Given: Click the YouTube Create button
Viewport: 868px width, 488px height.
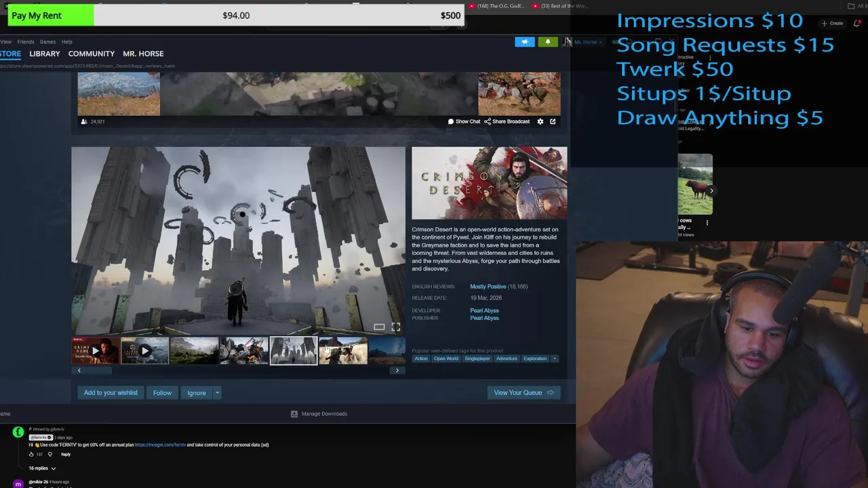Looking at the screenshot, I should click(x=833, y=23).
